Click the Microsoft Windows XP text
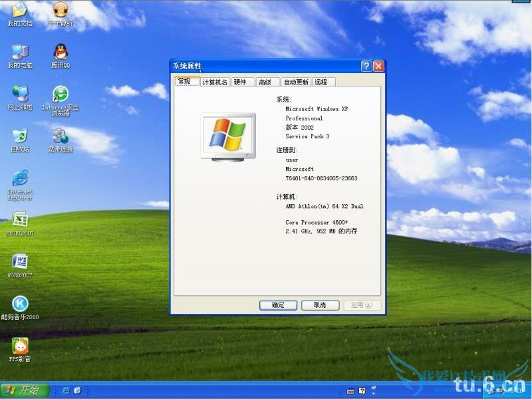 317,109
